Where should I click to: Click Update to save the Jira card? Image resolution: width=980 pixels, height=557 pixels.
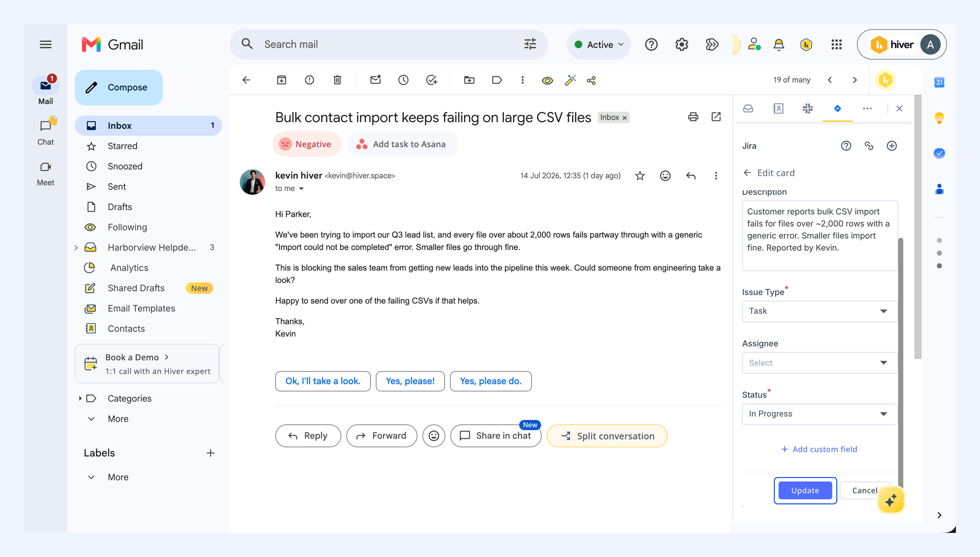click(x=805, y=490)
